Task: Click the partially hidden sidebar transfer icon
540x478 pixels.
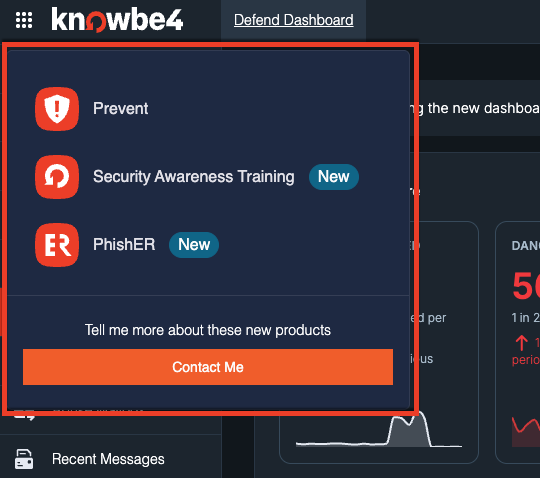Action: click(x=24, y=416)
